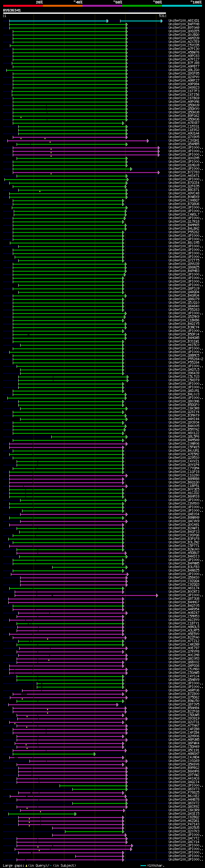Select hit label UniRef100_P78825
Image resolution: width=205 pixels, height=868 pixels.
[184, 793]
